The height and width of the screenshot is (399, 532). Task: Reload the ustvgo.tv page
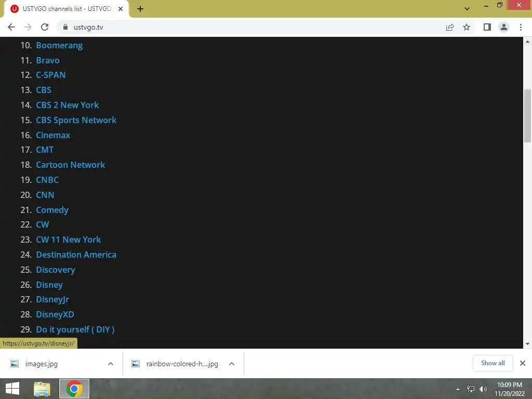[45, 27]
